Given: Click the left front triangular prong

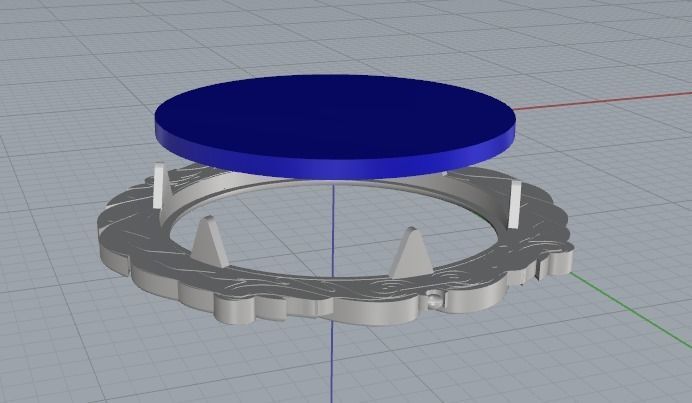Looking at the screenshot, I should click(x=210, y=241).
